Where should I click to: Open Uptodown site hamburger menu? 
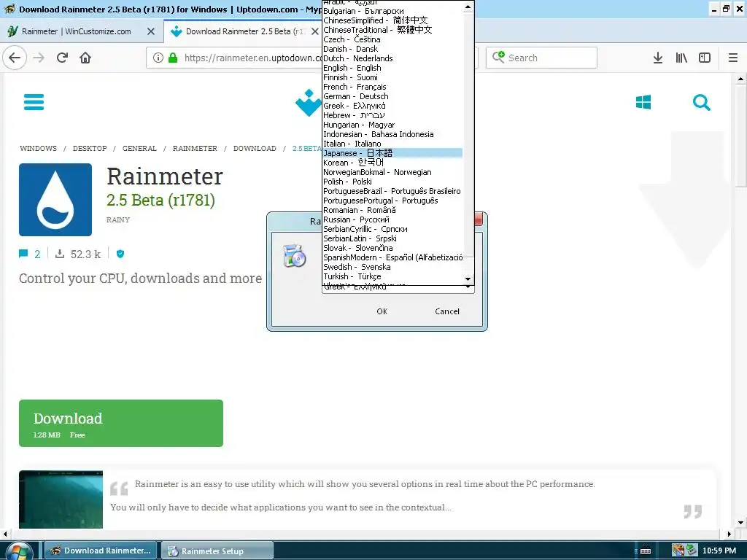[x=34, y=102]
